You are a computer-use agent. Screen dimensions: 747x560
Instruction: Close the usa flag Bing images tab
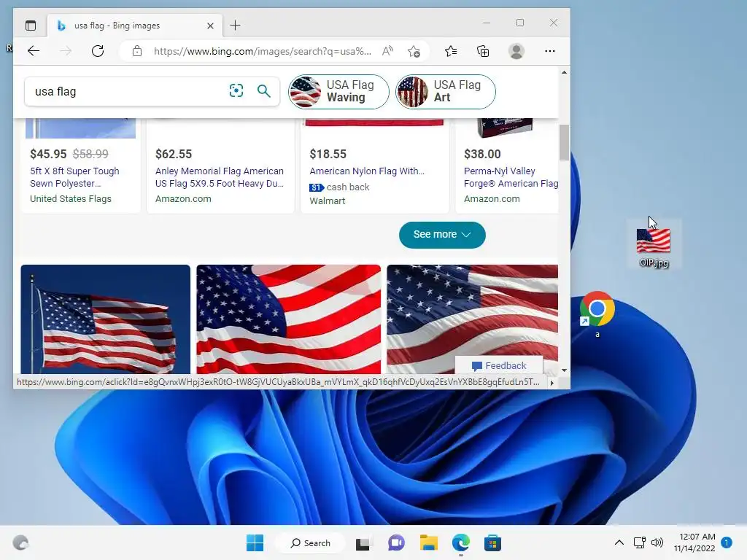pyautogui.click(x=210, y=26)
